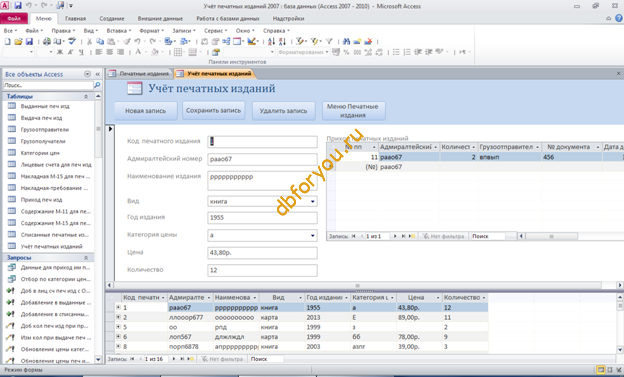Sort ascending with the A-Z icon
Image resolution: width=624 pixels, height=377 pixels.
coord(271,41)
